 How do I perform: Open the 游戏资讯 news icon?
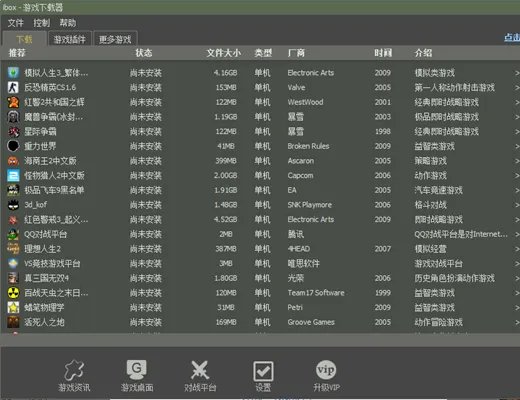pos(74,370)
